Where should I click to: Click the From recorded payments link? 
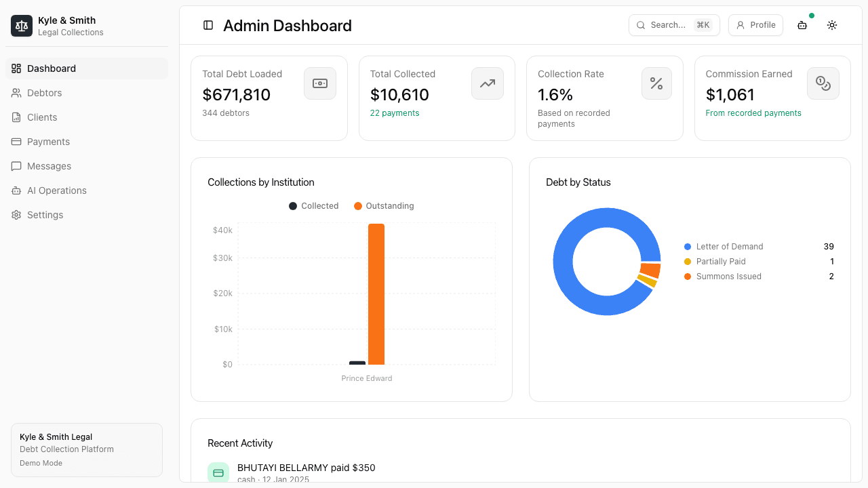click(x=753, y=113)
